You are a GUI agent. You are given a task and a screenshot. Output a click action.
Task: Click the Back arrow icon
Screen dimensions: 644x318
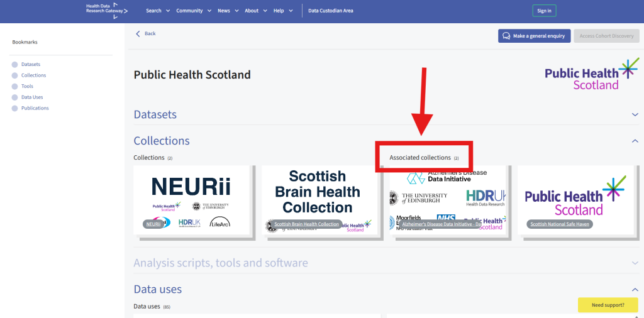(x=138, y=34)
